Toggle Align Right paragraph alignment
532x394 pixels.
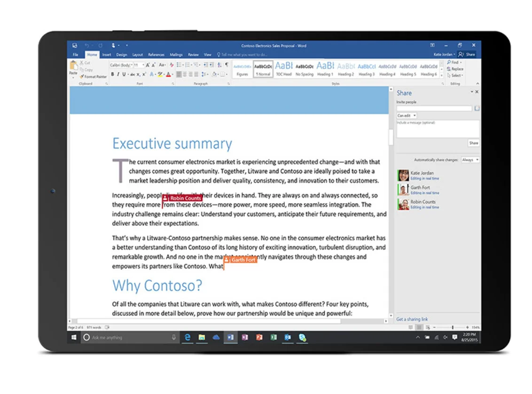click(191, 74)
